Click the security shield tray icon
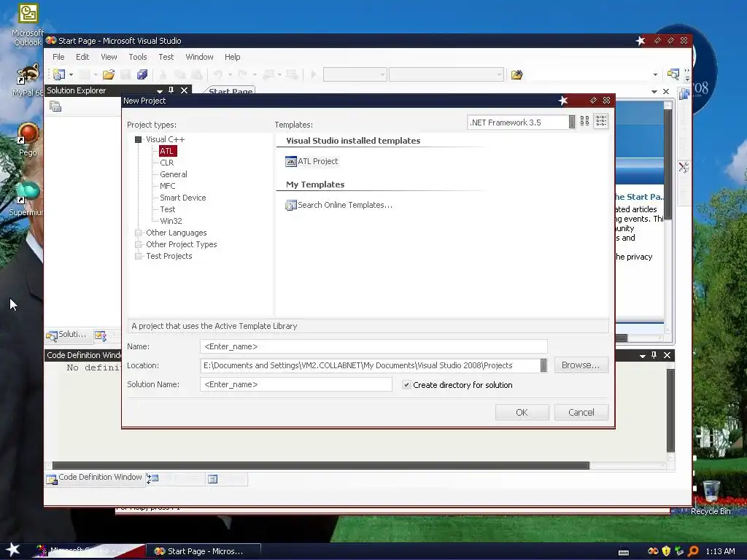This screenshot has height=560, width=747. point(666,551)
